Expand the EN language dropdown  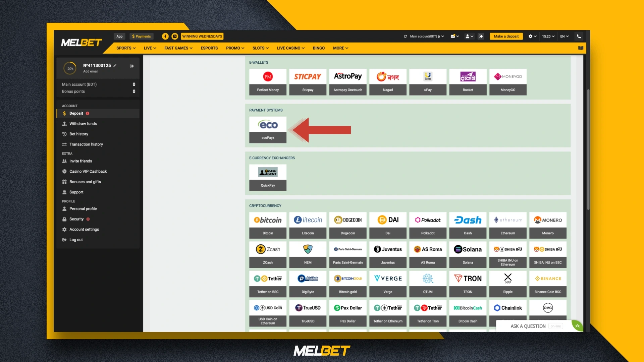pos(564,36)
